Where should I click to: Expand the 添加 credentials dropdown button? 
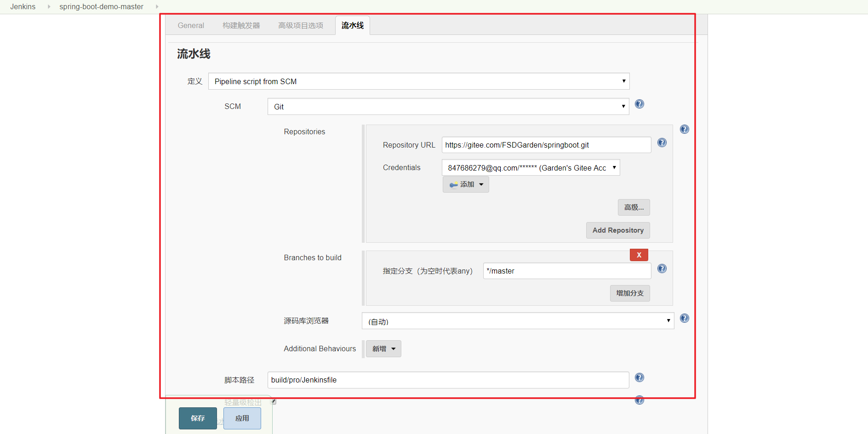pyautogui.click(x=466, y=184)
